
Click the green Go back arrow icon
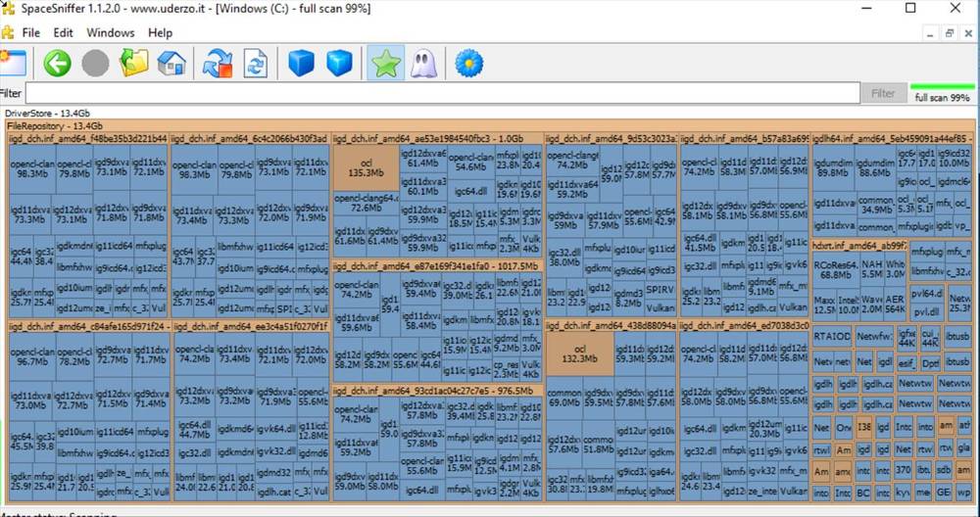[x=57, y=64]
